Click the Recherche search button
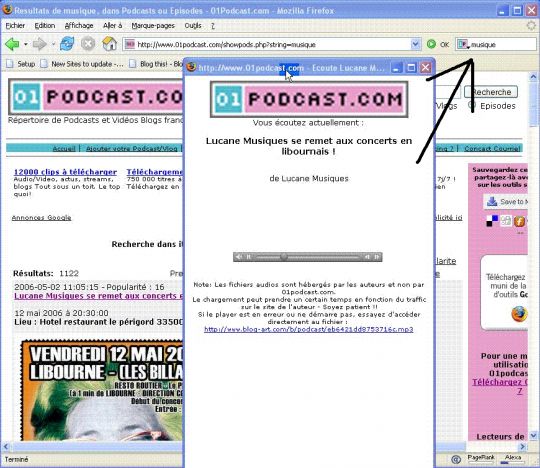The image size is (540, 468). [491, 92]
